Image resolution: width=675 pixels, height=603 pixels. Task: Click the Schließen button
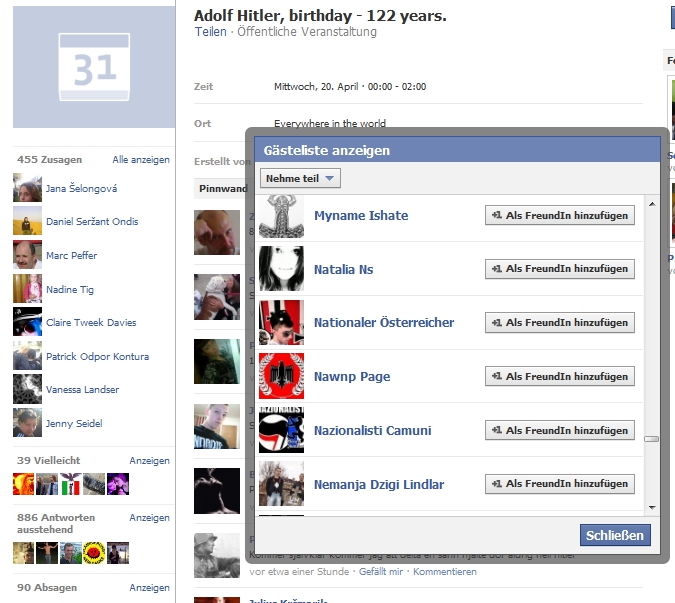point(615,535)
